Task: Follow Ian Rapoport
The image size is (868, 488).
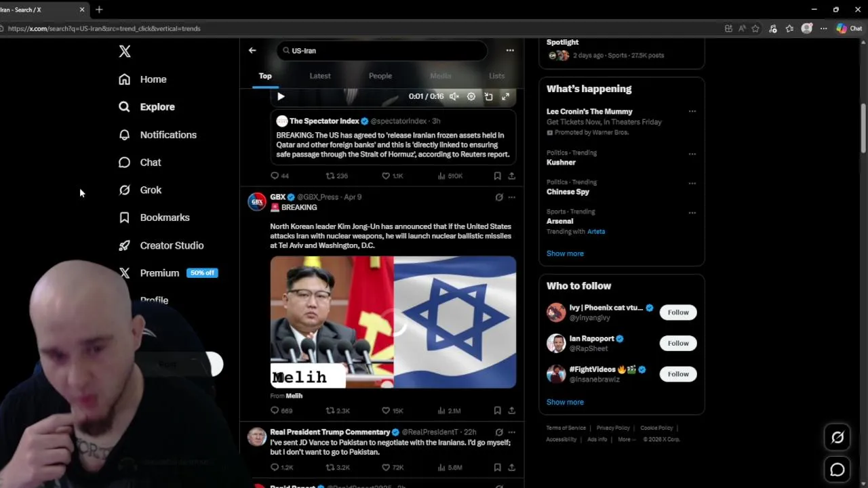Action: point(678,343)
